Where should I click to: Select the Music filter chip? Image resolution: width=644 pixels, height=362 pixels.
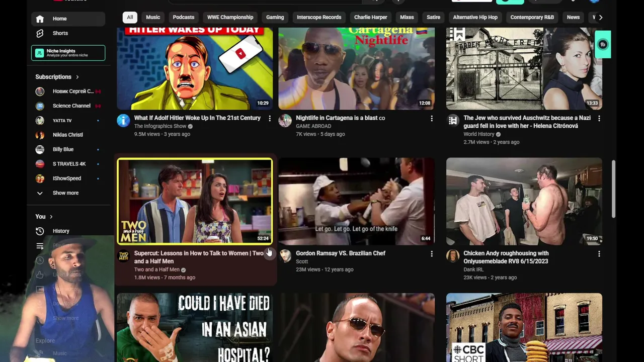click(153, 17)
